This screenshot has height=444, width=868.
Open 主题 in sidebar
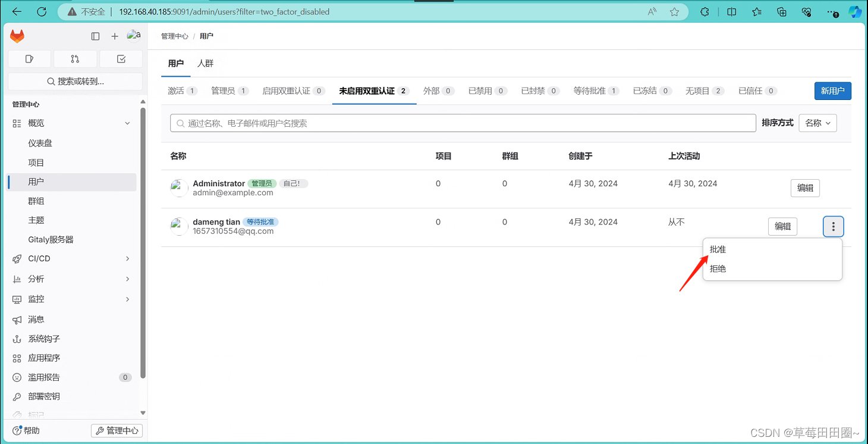click(72, 220)
